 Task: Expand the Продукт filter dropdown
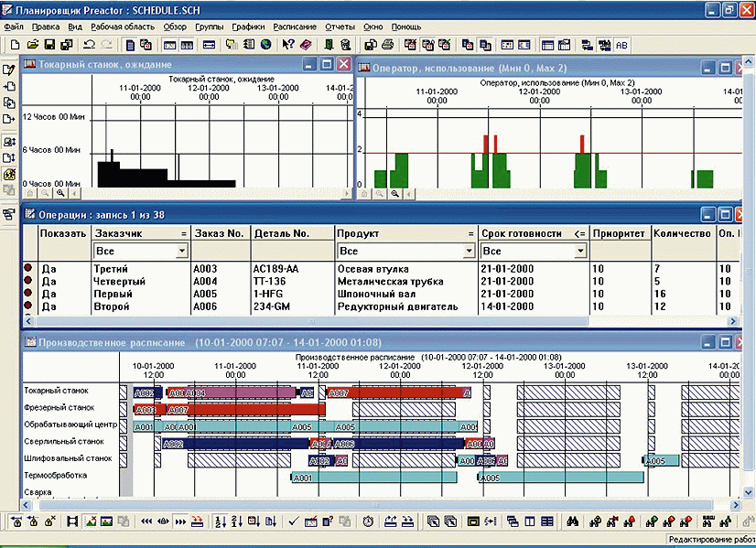click(469, 251)
